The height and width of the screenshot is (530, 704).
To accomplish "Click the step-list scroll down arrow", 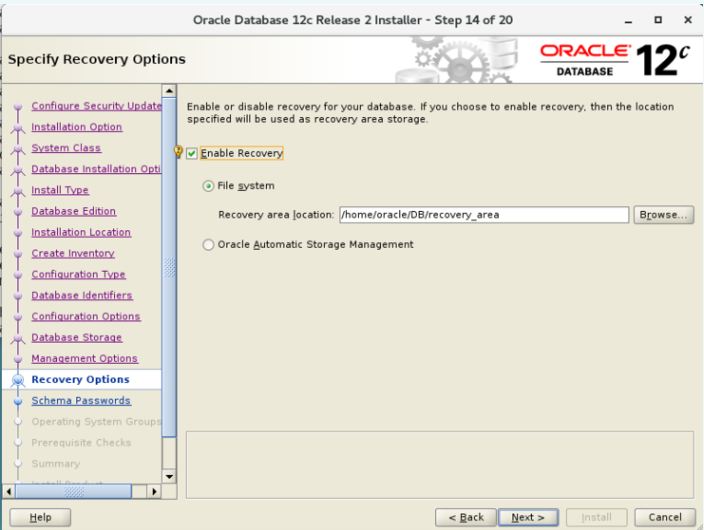I will click(x=169, y=477).
